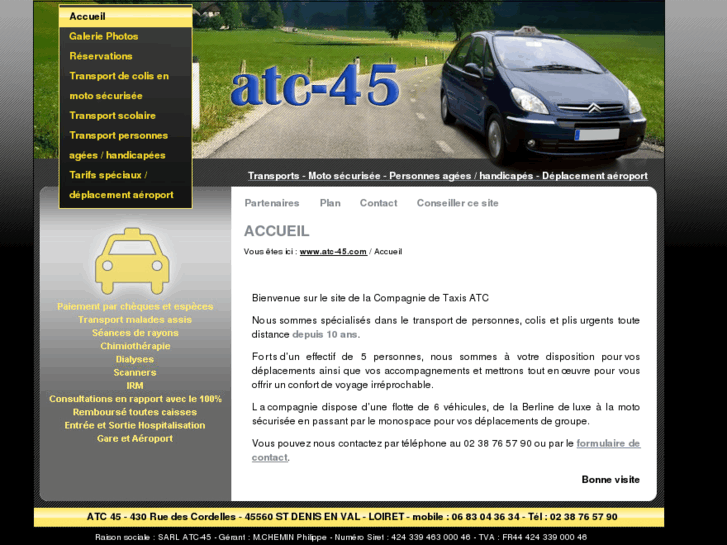This screenshot has height=545, width=727.
Task: Click 'Paiement par chèques et espèces' text
Action: point(135,307)
